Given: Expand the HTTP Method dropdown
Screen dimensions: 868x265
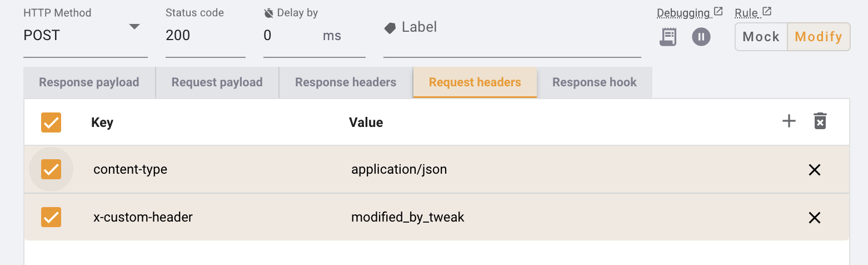Looking at the screenshot, I should [134, 27].
